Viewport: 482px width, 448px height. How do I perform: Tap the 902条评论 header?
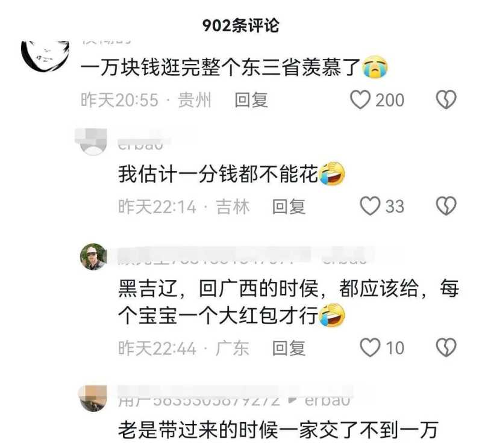point(240,25)
